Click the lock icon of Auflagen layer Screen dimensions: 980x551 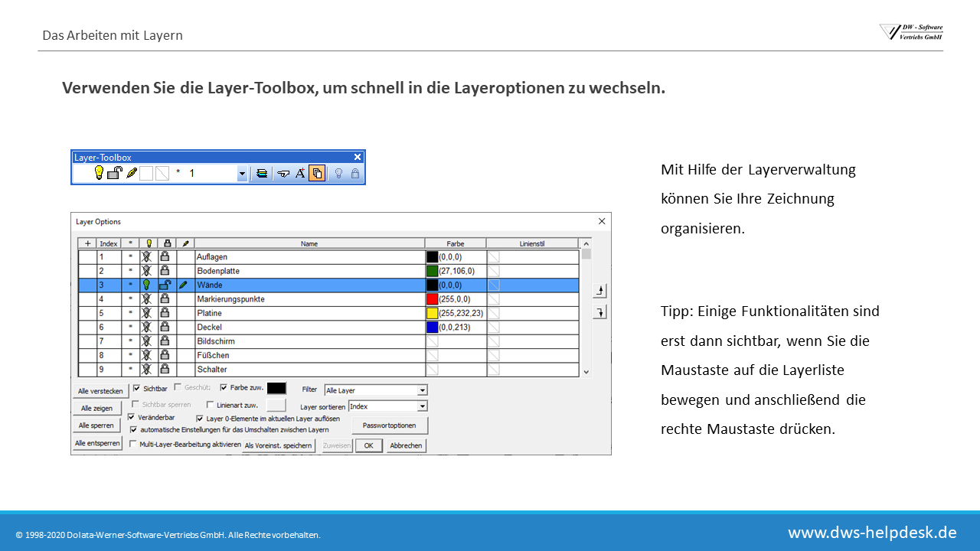coord(165,257)
